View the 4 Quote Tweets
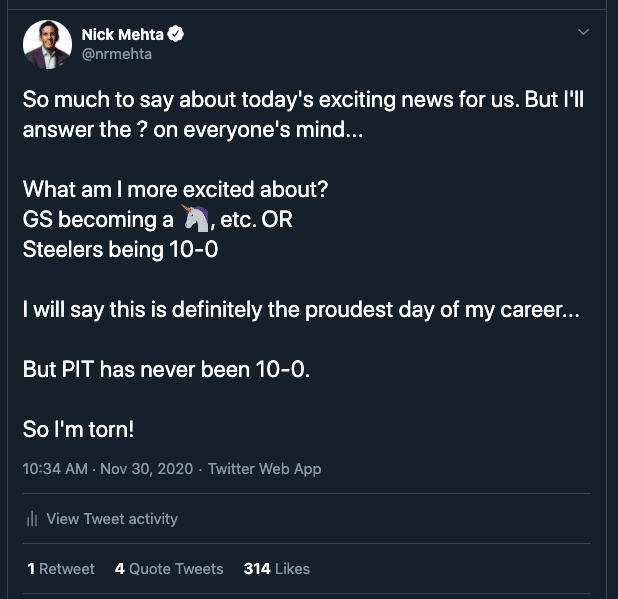Viewport: 618px width, 599px height. click(169, 569)
